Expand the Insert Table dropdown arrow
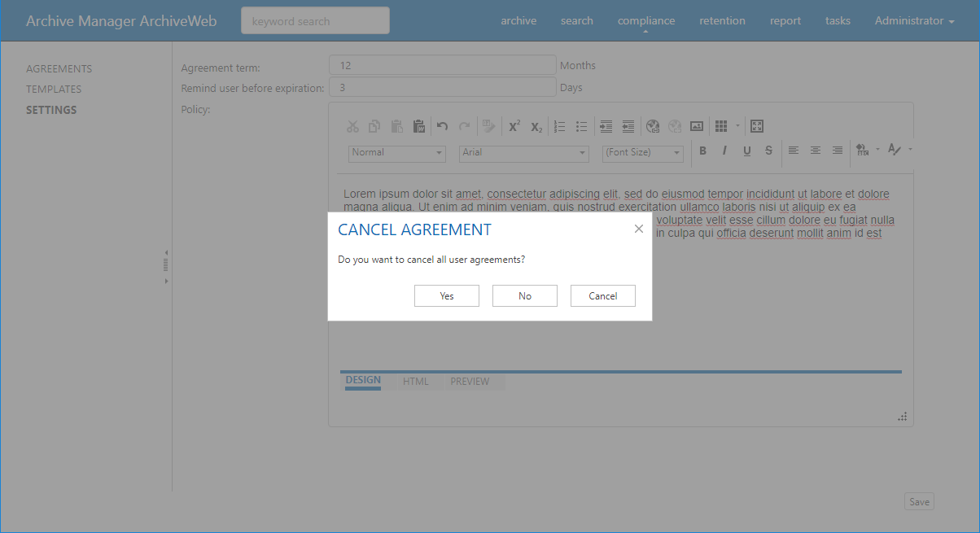The image size is (980, 533). click(737, 126)
